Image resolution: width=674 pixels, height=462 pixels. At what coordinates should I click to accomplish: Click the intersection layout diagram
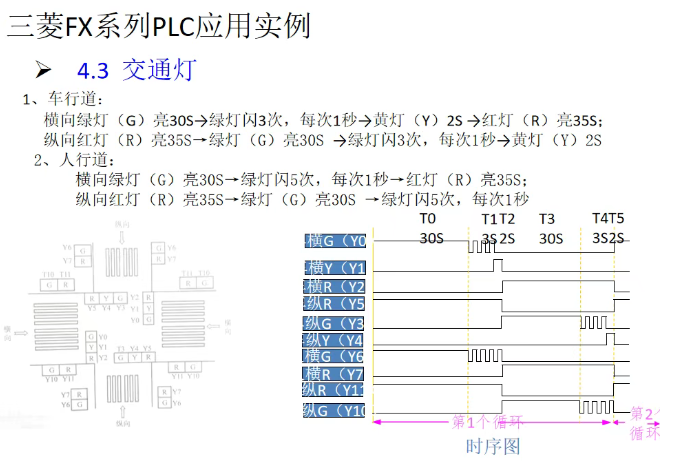click(117, 324)
